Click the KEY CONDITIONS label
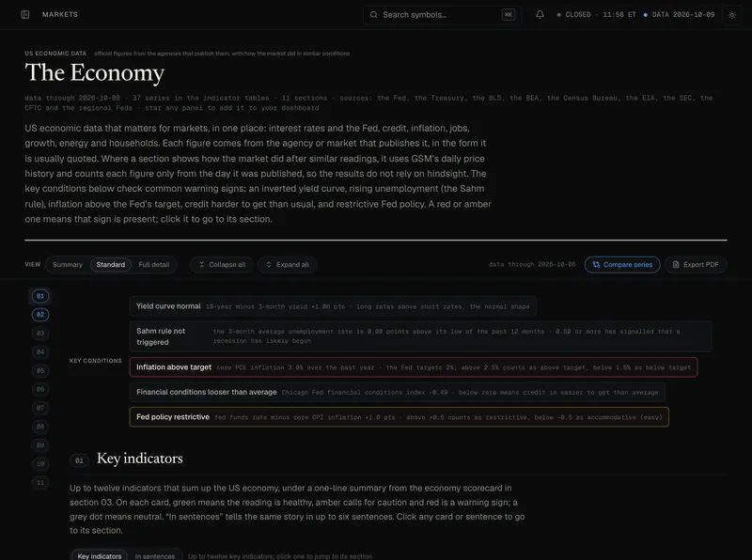Image resolution: width=752 pixels, height=560 pixels. 96,361
